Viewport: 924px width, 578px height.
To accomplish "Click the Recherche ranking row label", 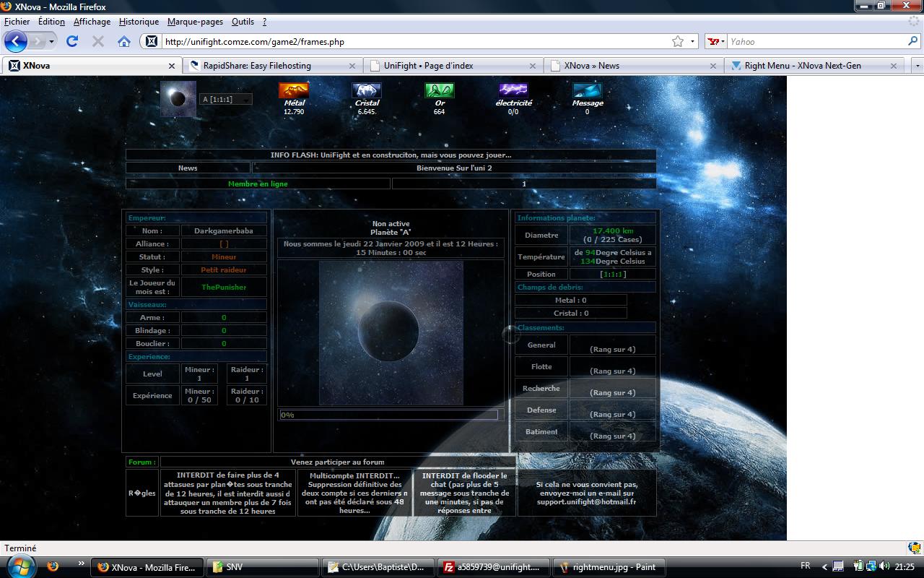I will (x=541, y=388).
